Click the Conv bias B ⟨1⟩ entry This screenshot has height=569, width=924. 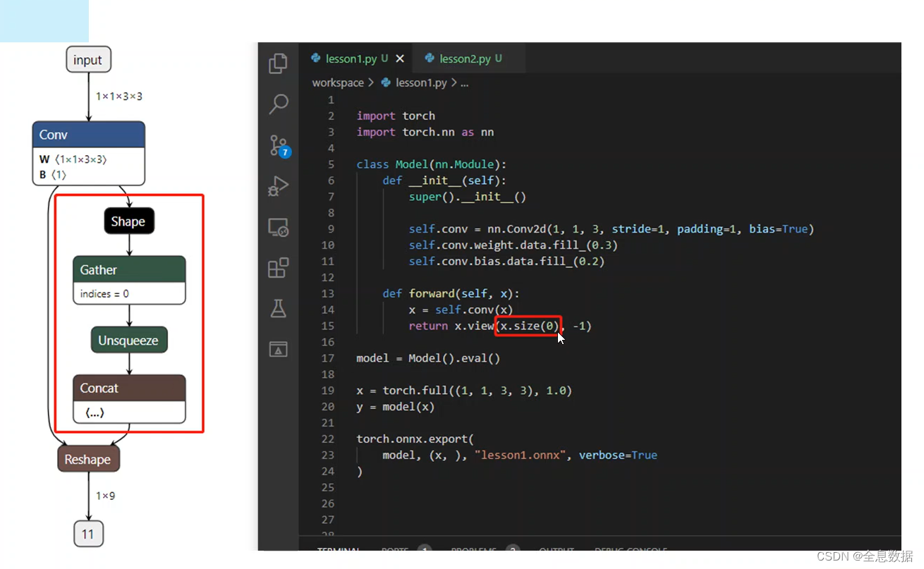coord(53,174)
